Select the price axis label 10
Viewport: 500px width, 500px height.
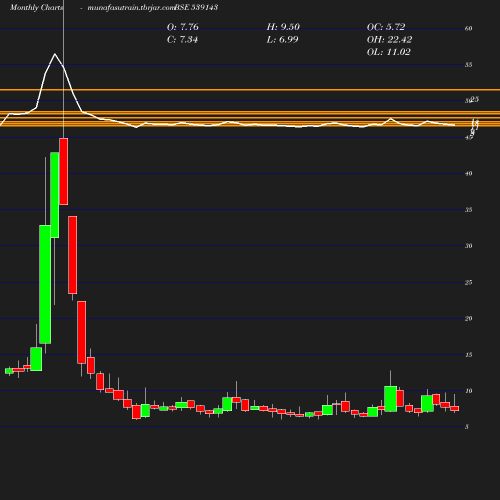[468, 391]
